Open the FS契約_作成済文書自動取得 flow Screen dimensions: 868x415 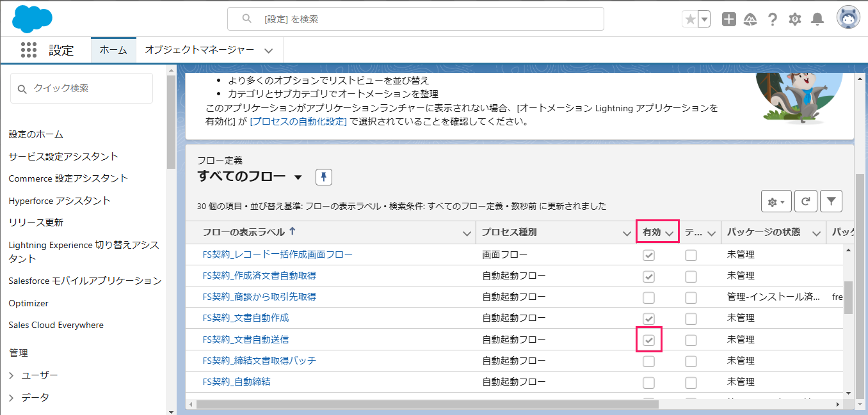pos(259,276)
